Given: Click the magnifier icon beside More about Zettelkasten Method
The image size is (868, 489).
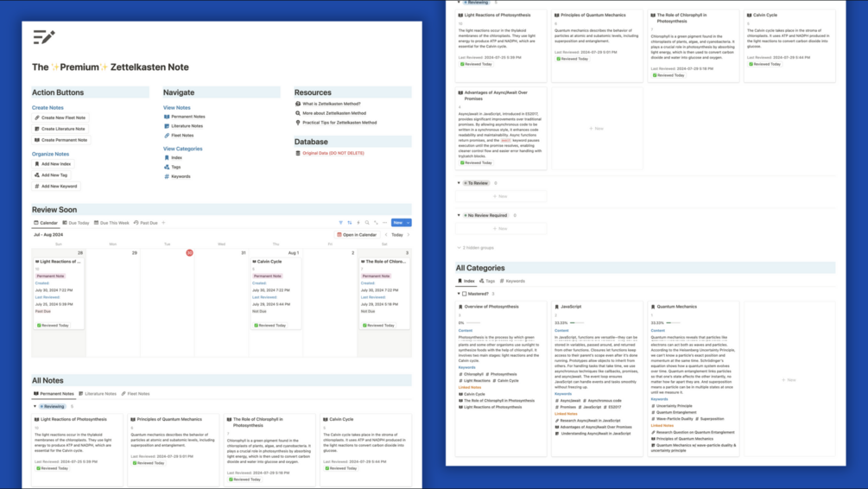Looking at the screenshot, I should 298,113.
